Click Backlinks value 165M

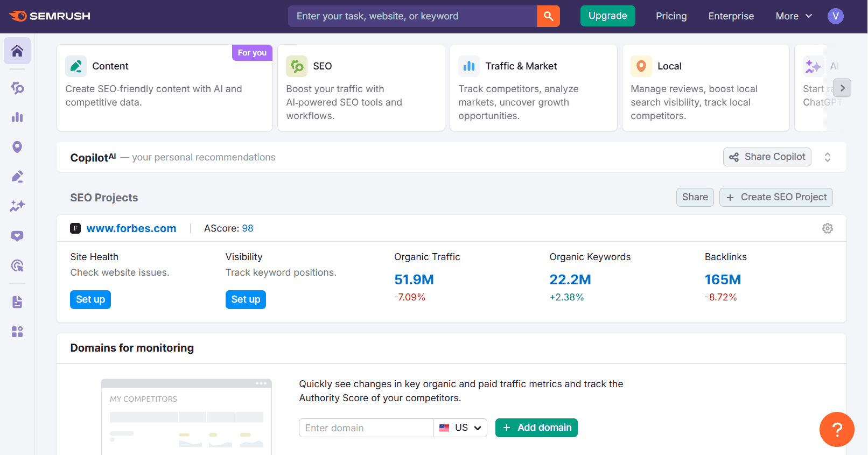(x=723, y=279)
